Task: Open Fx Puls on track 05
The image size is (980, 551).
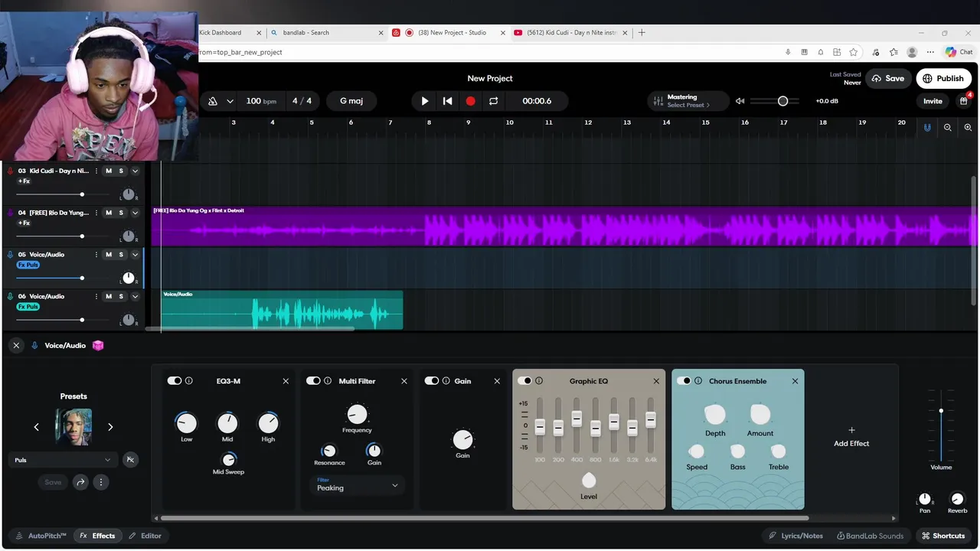Action: (x=28, y=265)
